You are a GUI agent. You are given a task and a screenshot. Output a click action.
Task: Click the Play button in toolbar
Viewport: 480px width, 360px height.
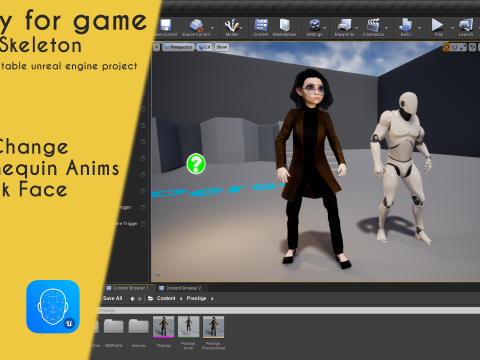[437, 25]
